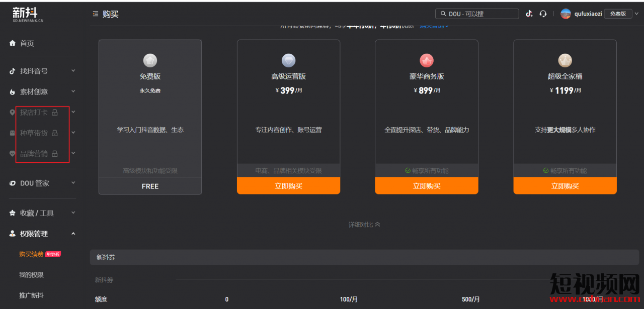Click the 年付6折 badge
The width and height of the screenshot is (644, 309).
click(53, 254)
